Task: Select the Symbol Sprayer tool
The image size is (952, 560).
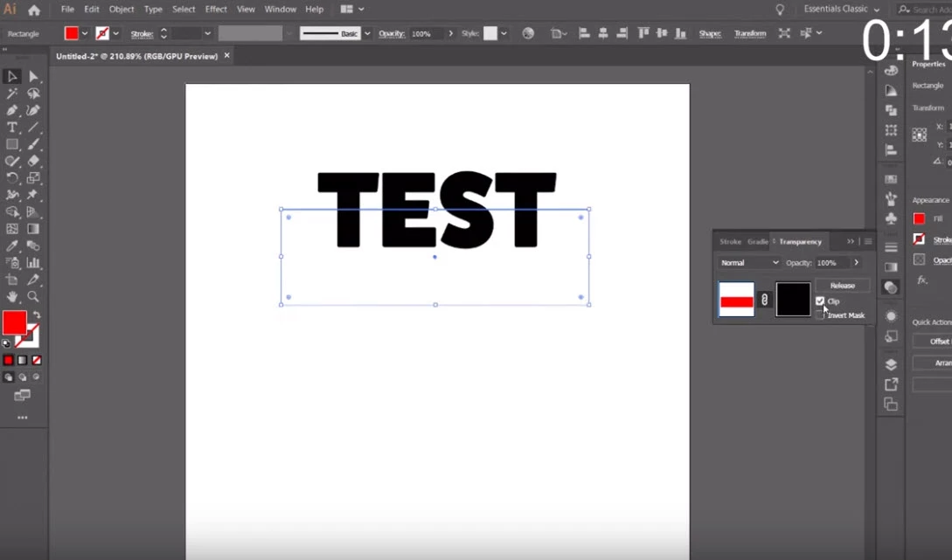Action: tap(11, 263)
